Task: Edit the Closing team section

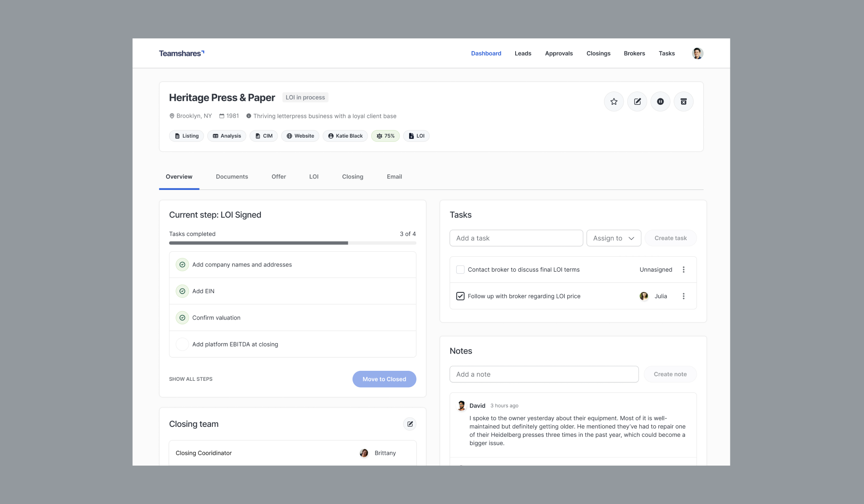Action: point(410,424)
